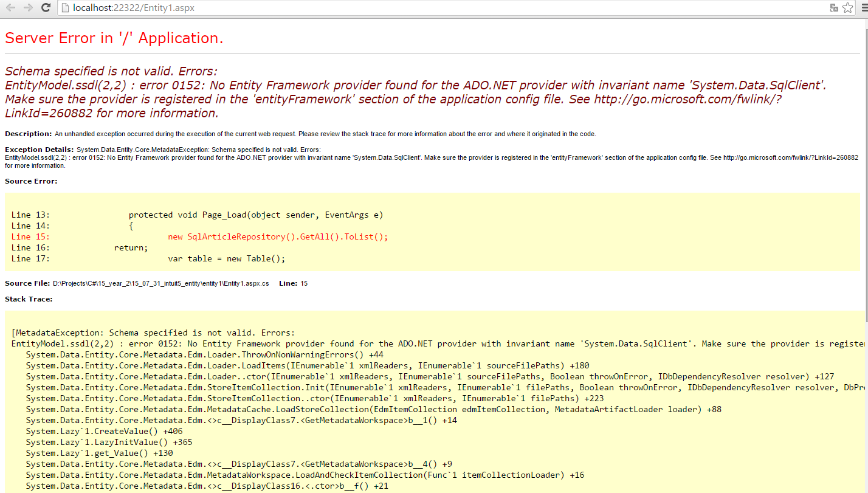Open the translate page icon in address bar
The image size is (868, 493).
point(835,8)
